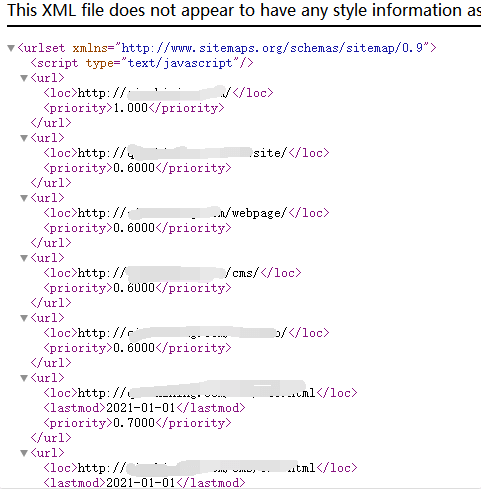Click the closing /url tag below priority 1.000
This screenshot has width=481, height=497.
[x=51, y=123]
